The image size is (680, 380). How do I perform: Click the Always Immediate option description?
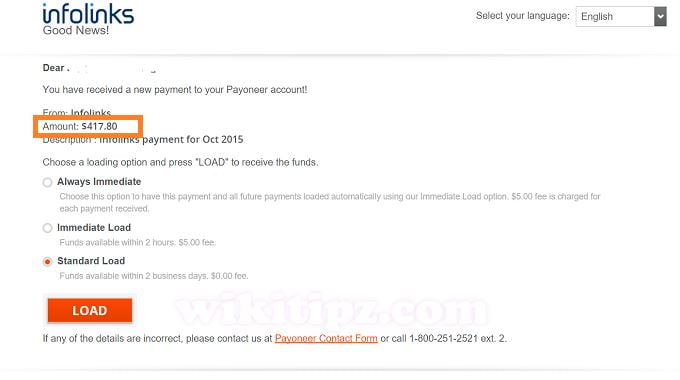[x=330, y=203]
